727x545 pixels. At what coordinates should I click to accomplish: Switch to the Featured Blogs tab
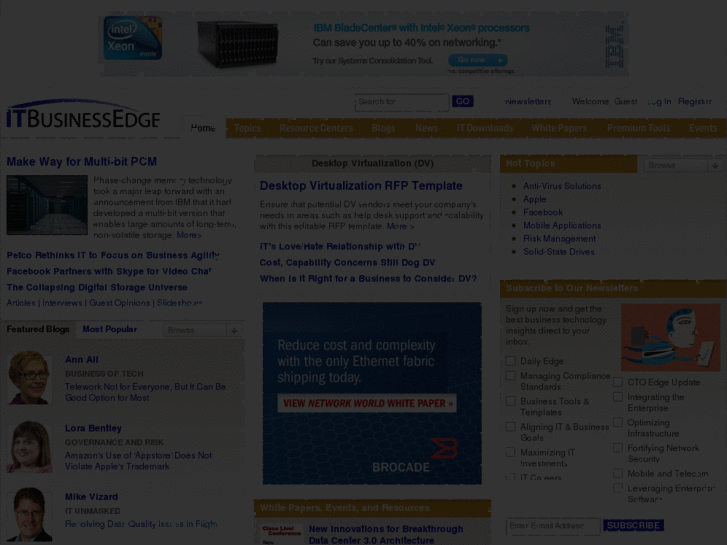tap(38, 329)
